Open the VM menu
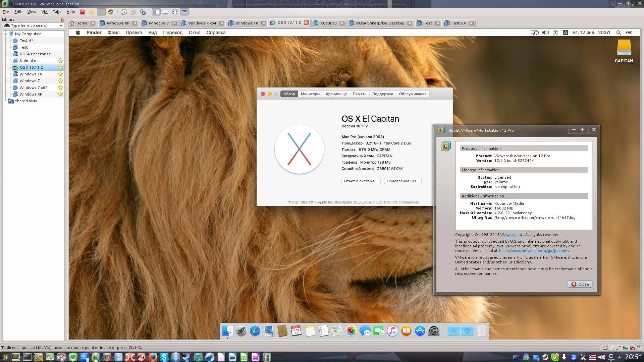This screenshot has height=362, width=644. tap(44, 12)
